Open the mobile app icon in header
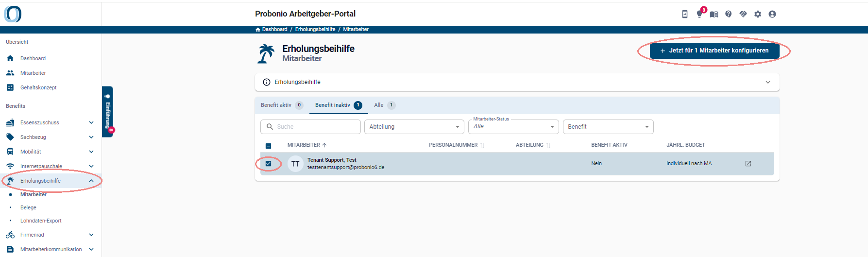 click(x=685, y=14)
